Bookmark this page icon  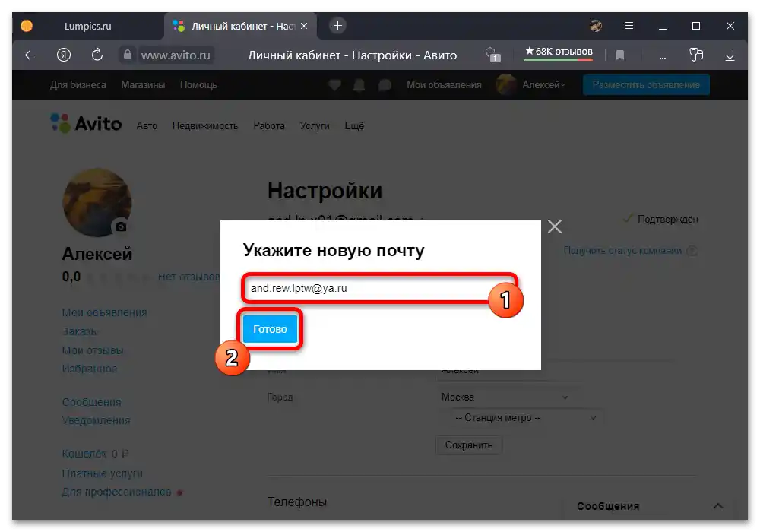(620, 55)
